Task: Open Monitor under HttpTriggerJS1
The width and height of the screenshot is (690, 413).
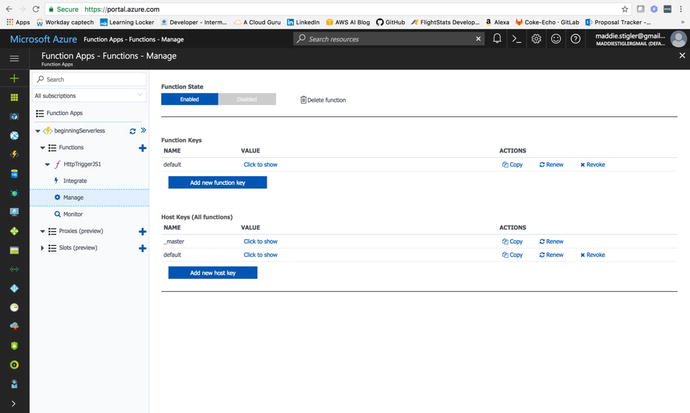Action: (x=72, y=214)
